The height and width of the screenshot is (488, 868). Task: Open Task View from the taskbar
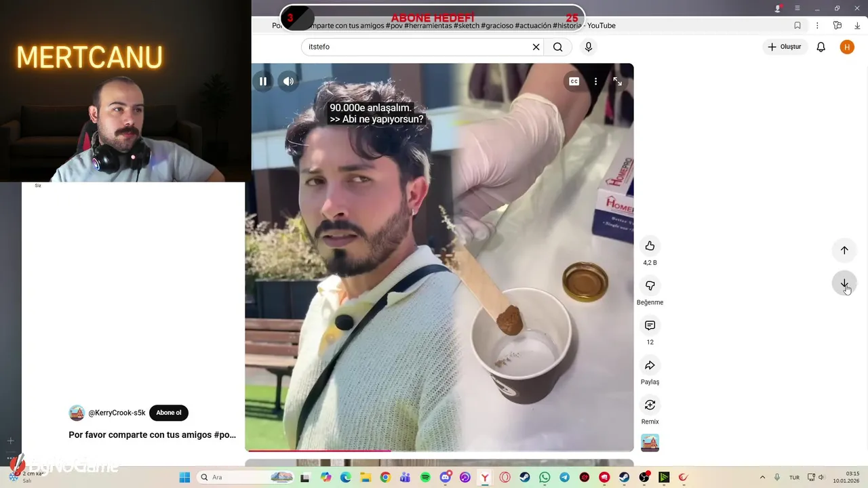point(305,477)
